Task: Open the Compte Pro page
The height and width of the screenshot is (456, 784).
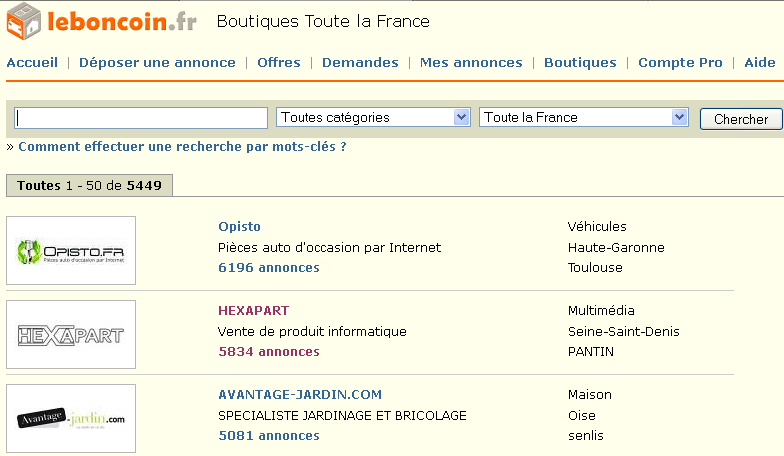Action: coord(680,63)
